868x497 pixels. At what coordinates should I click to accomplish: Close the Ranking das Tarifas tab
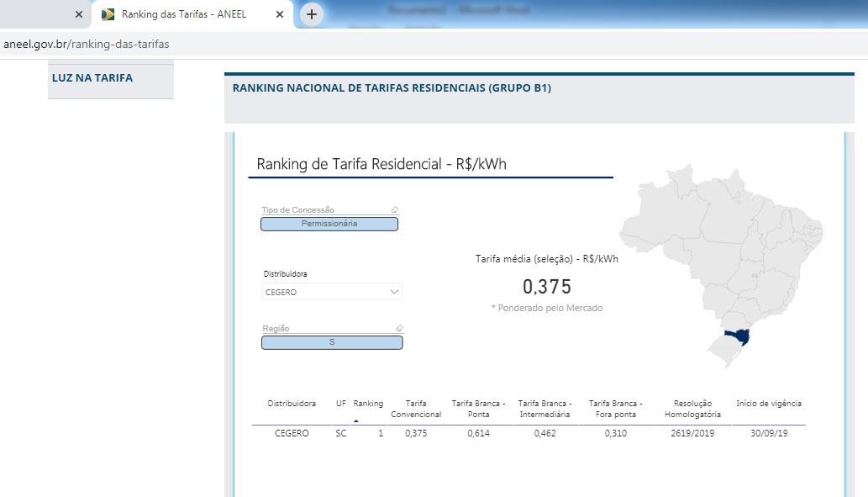[280, 14]
